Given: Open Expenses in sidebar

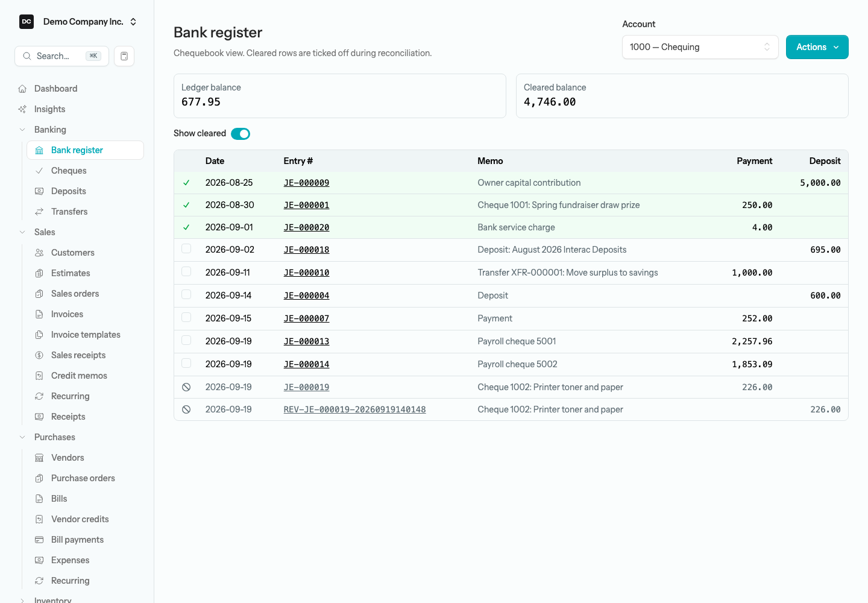Looking at the screenshot, I should [85, 560].
